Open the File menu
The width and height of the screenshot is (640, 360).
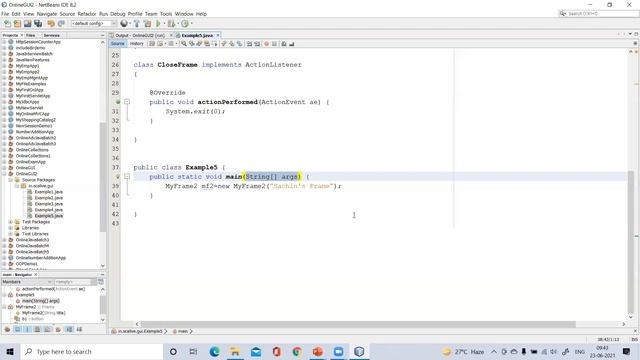5,14
